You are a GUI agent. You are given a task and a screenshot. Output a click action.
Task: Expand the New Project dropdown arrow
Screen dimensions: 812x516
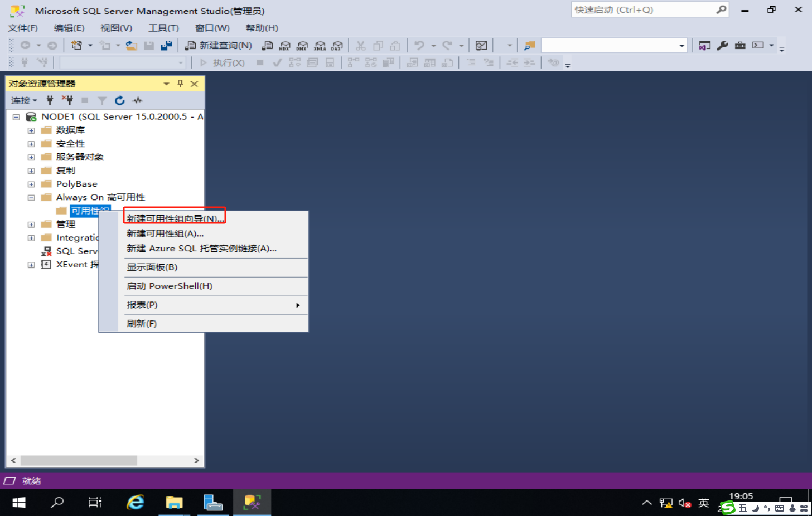tap(90, 46)
